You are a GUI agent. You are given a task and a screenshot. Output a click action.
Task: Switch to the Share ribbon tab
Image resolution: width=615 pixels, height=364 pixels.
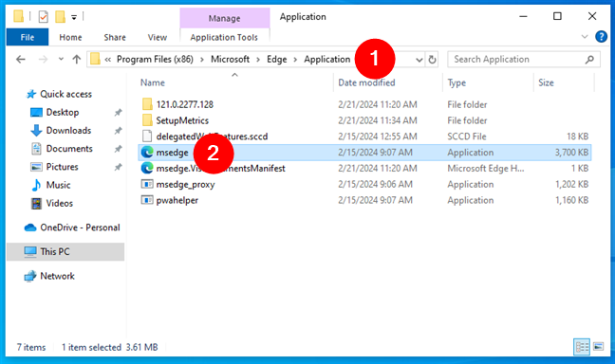tap(115, 37)
